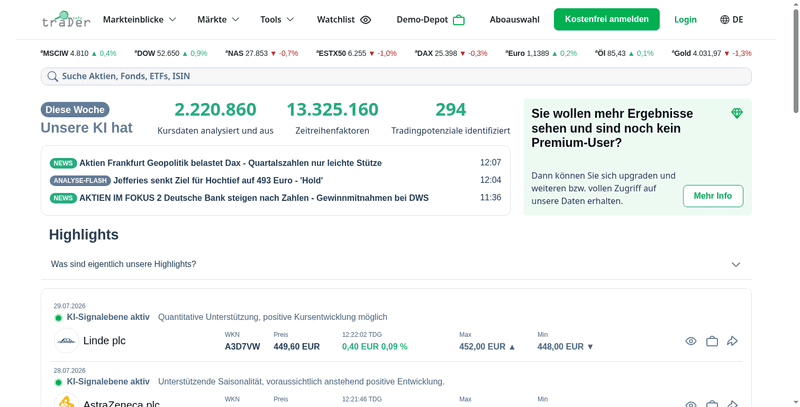Open 'AKTIEN IM FOKUS 2 Deutsche Bank' news
The width and height of the screenshot is (800, 407).
tap(254, 198)
